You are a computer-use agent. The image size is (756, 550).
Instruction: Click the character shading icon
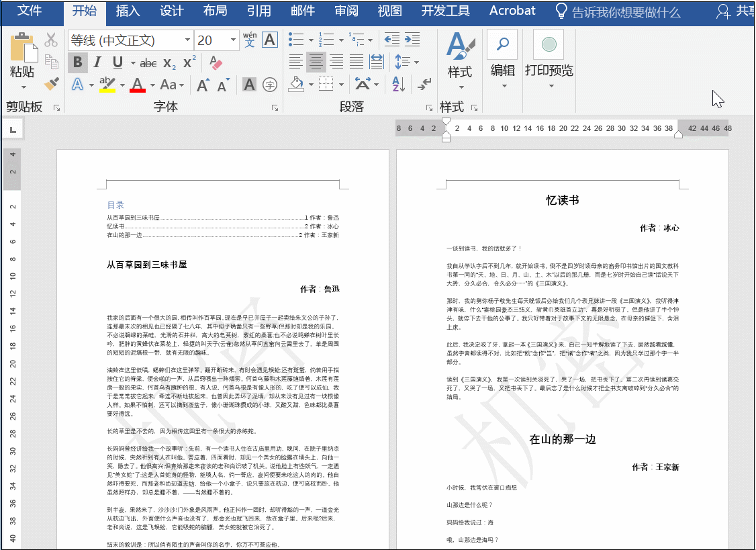(249, 84)
